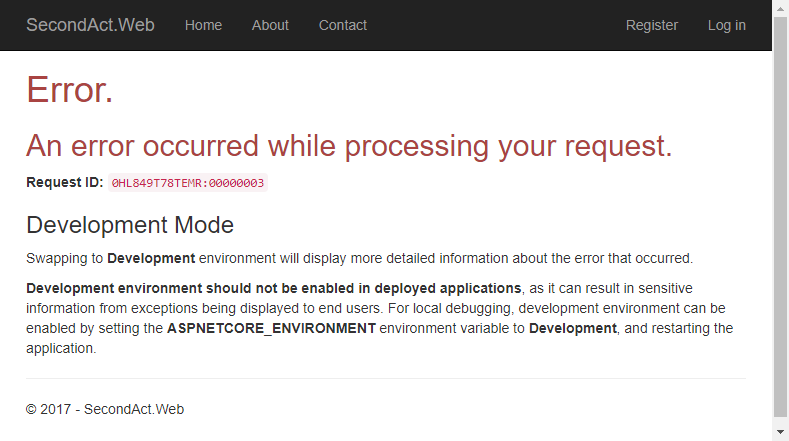Click the vertical scrollbar thumb
789x441 pixels.
tap(780, 216)
